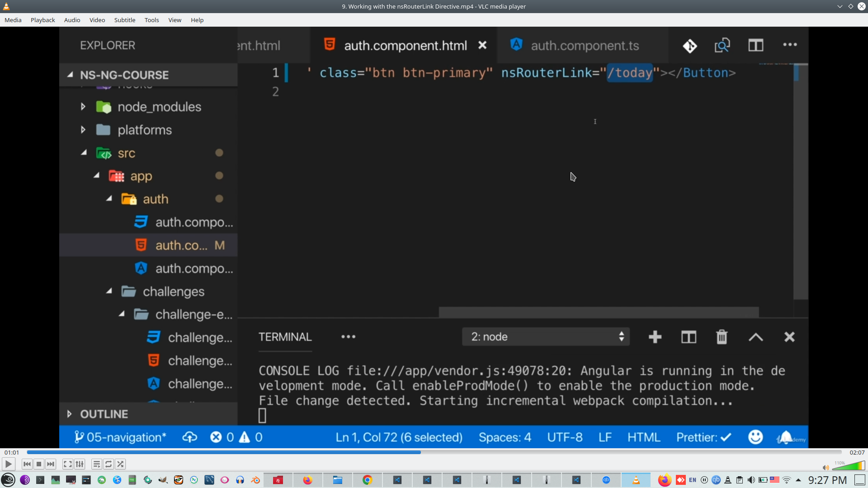
Task: Click the new terminal plus icon
Action: (655, 337)
